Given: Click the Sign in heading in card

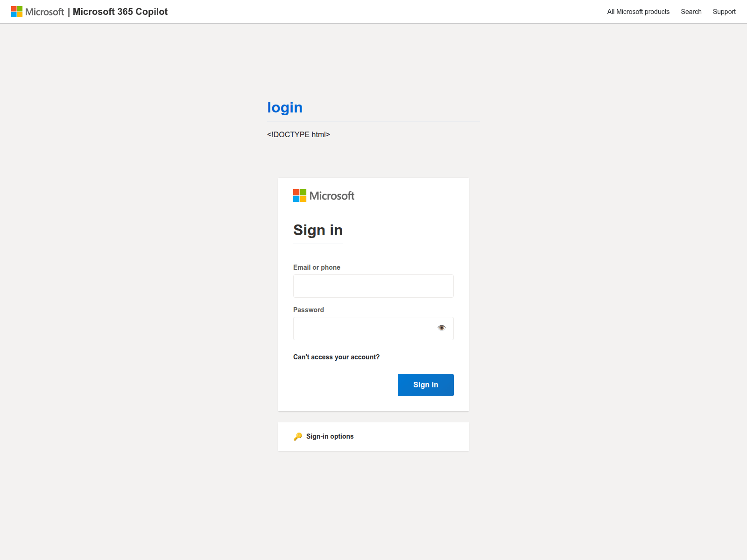Looking at the screenshot, I should 318,230.
